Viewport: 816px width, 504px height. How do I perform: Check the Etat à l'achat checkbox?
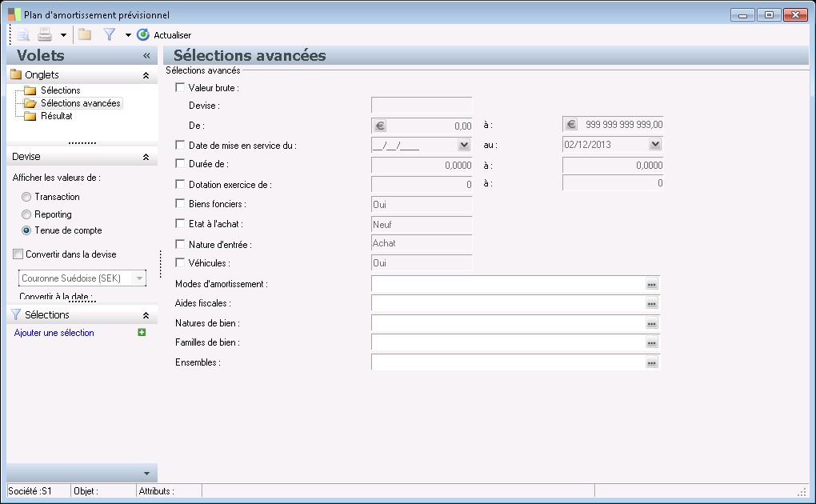pos(180,223)
